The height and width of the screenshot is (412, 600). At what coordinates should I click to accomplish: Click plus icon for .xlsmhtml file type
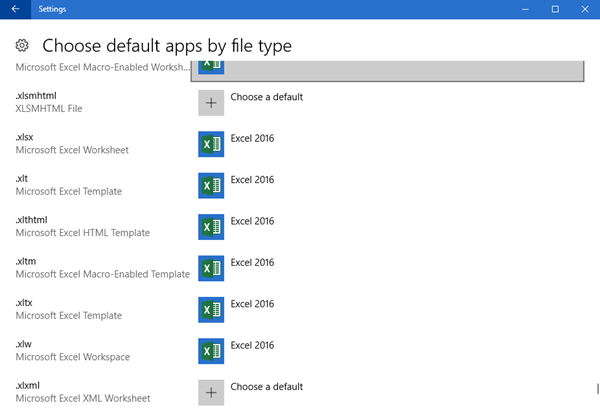[211, 103]
